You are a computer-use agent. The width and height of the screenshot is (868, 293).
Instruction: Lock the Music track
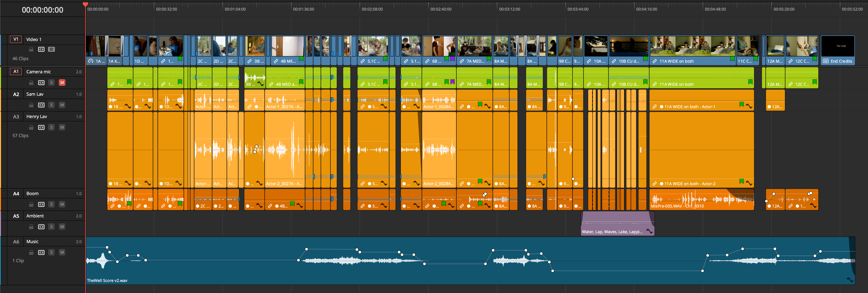[31, 252]
